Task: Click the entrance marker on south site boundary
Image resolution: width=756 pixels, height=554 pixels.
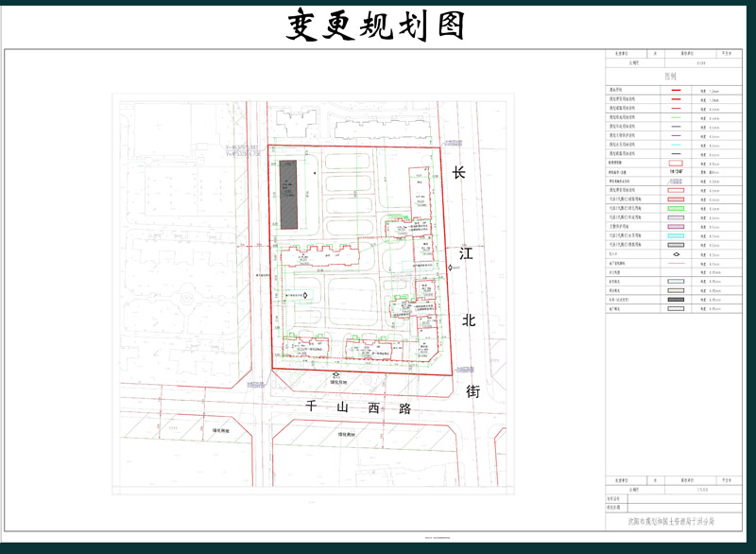Action: point(335,375)
